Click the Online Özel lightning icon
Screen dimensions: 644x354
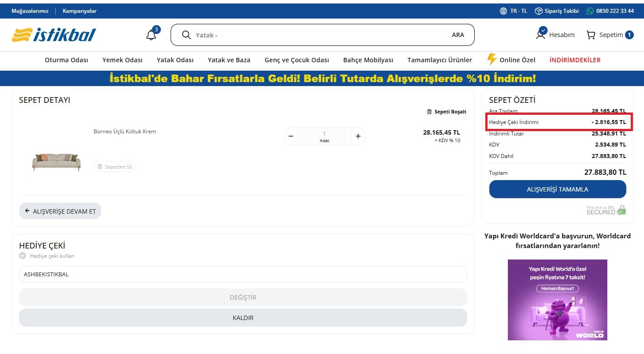492,60
